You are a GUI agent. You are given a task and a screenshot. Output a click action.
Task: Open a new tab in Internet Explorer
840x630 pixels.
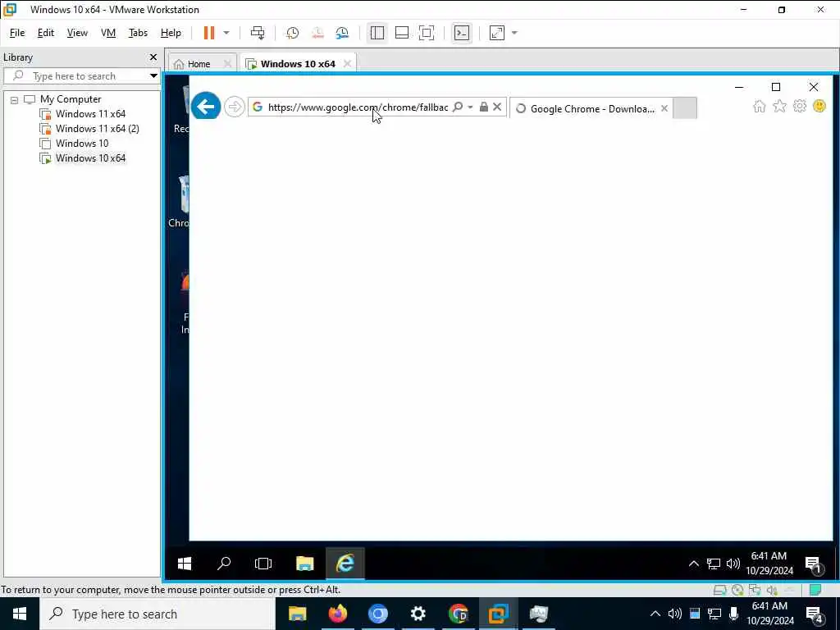(x=685, y=108)
